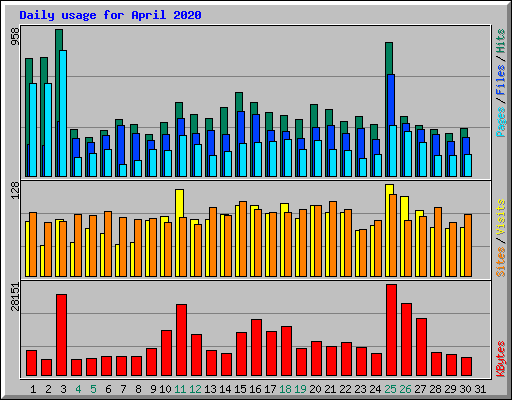The image size is (512, 400).
Task: Click weekend day 12 label
Action: click(x=195, y=389)
